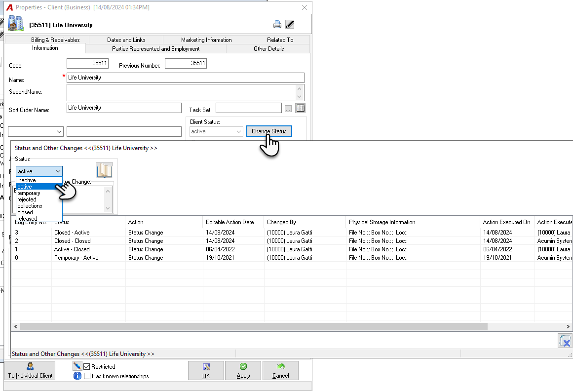Open attachments via the paperclip icon
The width and height of the screenshot is (573, 392).
click(290, 25)
